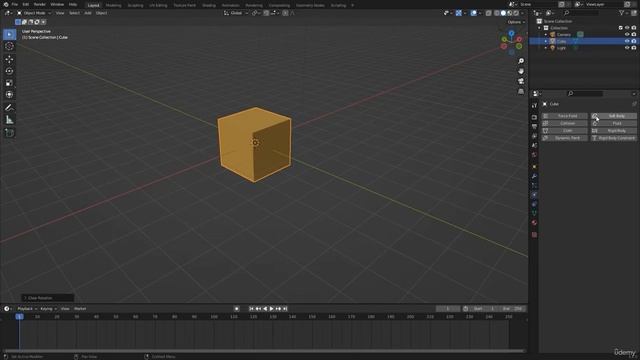
Task: Open the Marker menu in timeline
Action: pos(80,309)
